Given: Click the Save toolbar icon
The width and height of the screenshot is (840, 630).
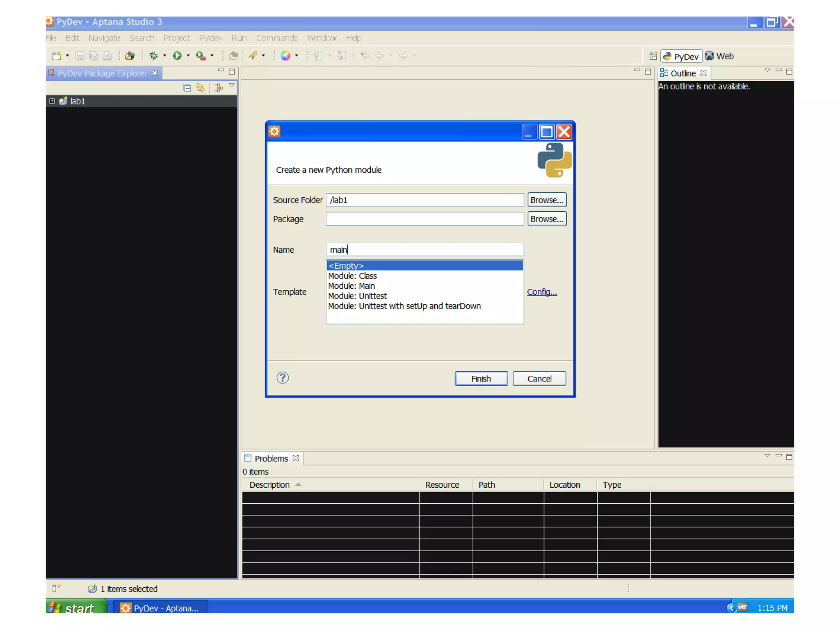Looking at the screenshot, I should click(x=80, y=56).
